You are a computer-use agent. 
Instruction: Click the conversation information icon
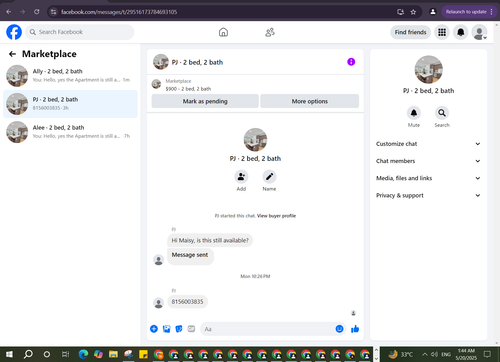[x=351, y=62]
